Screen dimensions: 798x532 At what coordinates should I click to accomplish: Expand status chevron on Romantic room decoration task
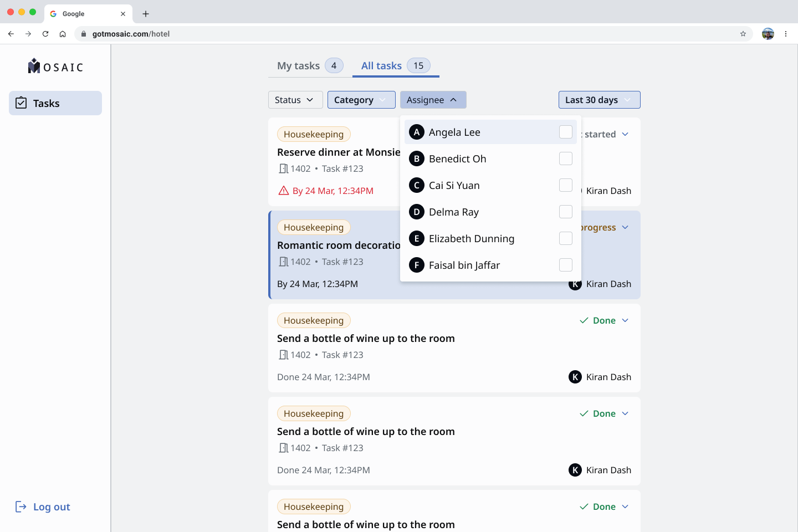tap(625, 227)
